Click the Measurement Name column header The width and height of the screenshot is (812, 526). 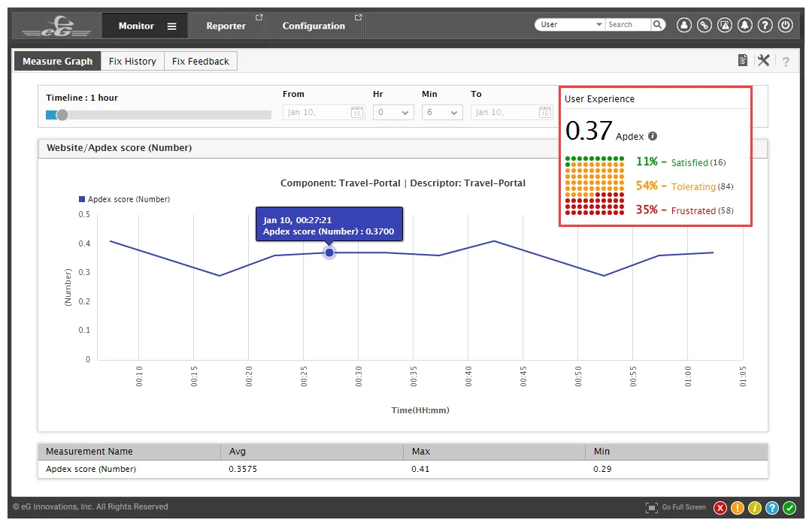[89, 452]
